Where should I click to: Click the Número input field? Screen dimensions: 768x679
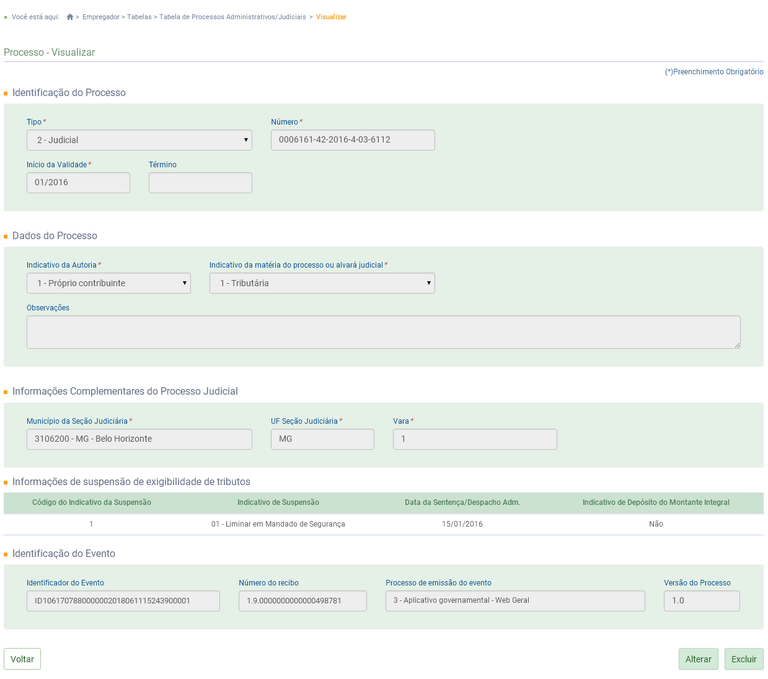tap(352, 140)
